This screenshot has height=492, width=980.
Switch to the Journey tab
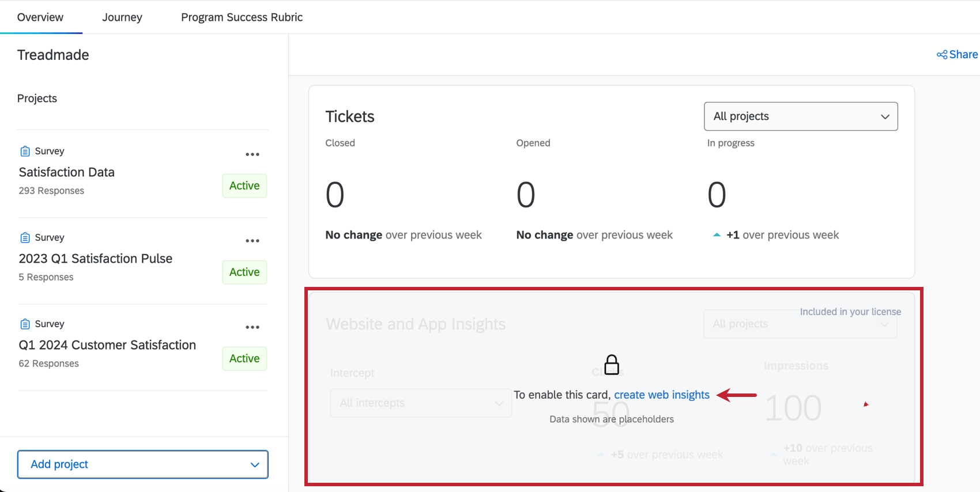[122, 17]
